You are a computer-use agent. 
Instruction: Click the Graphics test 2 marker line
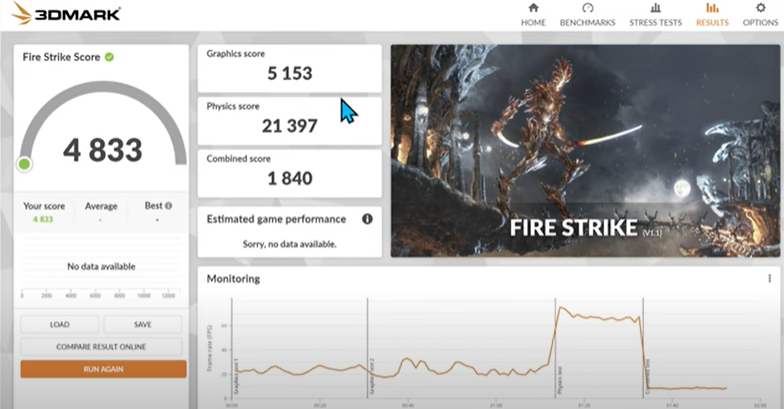click(x=368, y=348)
